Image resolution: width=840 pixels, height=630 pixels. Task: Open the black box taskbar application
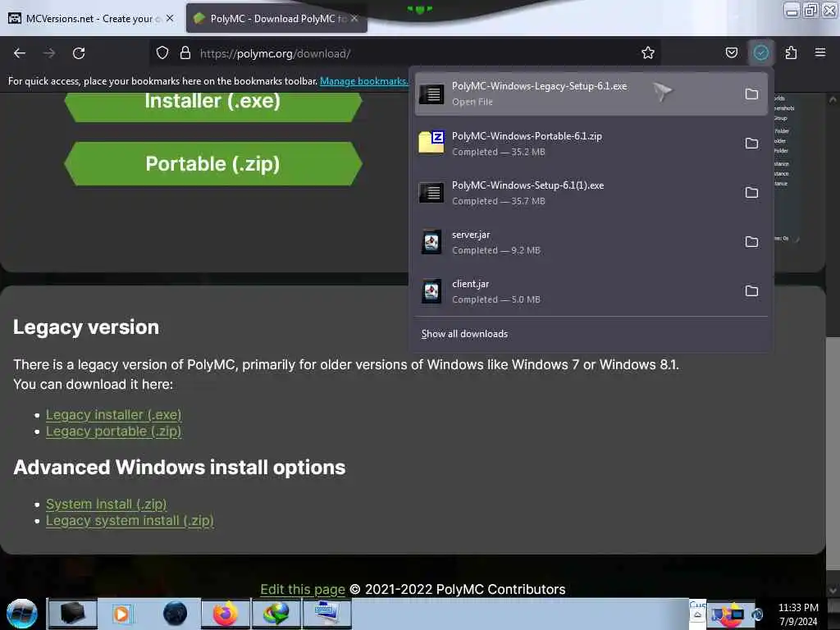[x=73, y=614]
